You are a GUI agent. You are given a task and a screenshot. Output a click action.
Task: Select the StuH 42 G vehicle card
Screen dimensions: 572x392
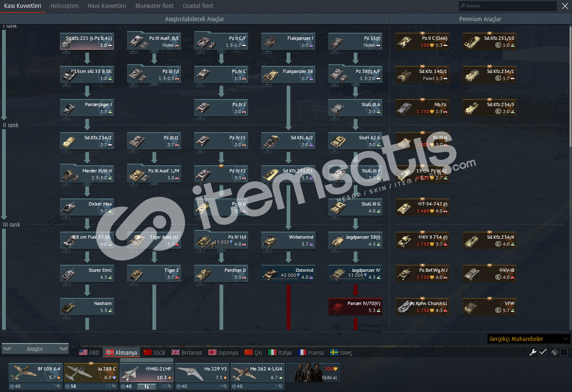pos(355,141)
